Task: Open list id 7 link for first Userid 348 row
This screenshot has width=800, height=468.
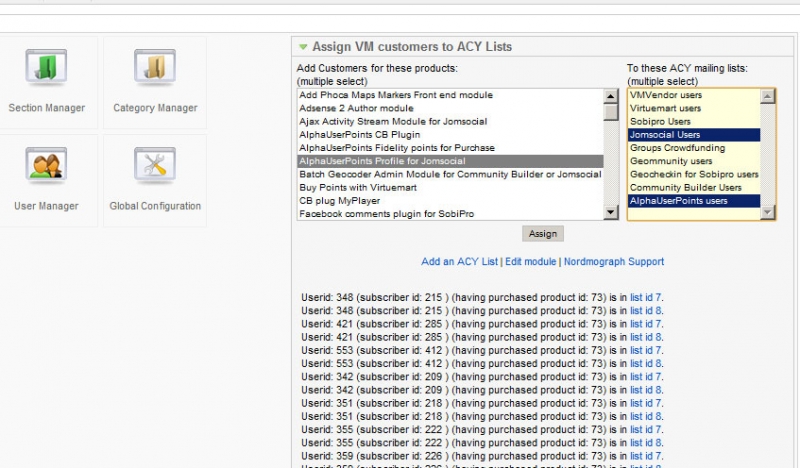Action: (x=645, y=298)
